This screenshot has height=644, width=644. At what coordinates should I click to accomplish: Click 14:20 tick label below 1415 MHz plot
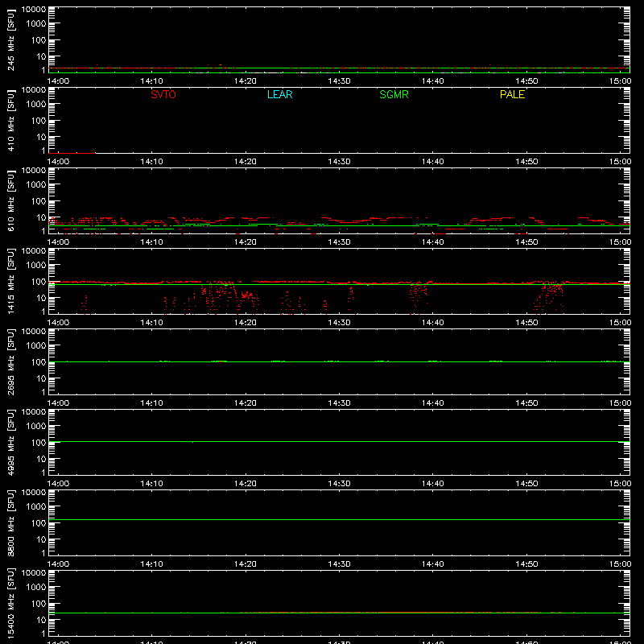(246, 323)
